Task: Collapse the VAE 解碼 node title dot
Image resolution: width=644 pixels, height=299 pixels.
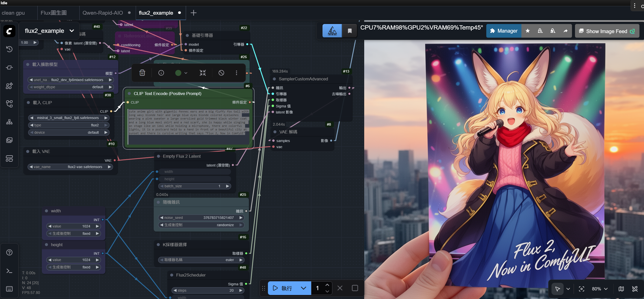Action: tap(275, 132)
